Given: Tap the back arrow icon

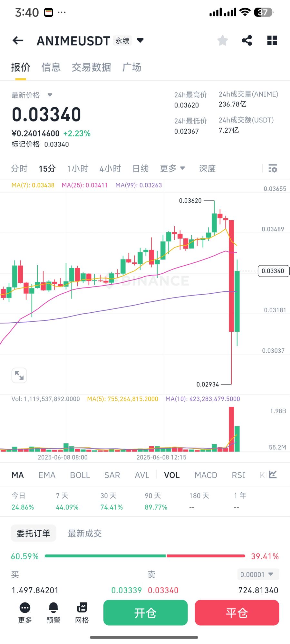Looking at the screenshot, I should point(18,41).
